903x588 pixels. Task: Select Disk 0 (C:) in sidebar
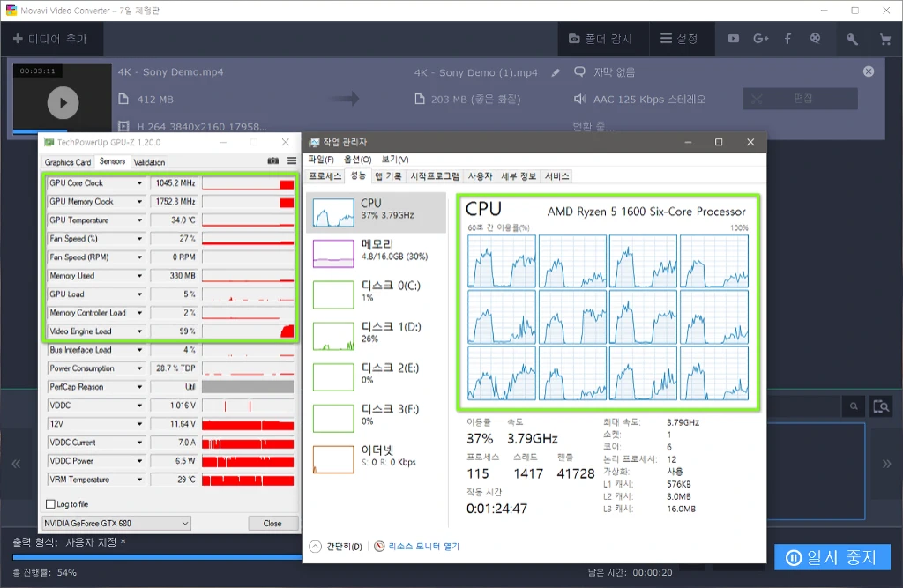click(377, 294)
